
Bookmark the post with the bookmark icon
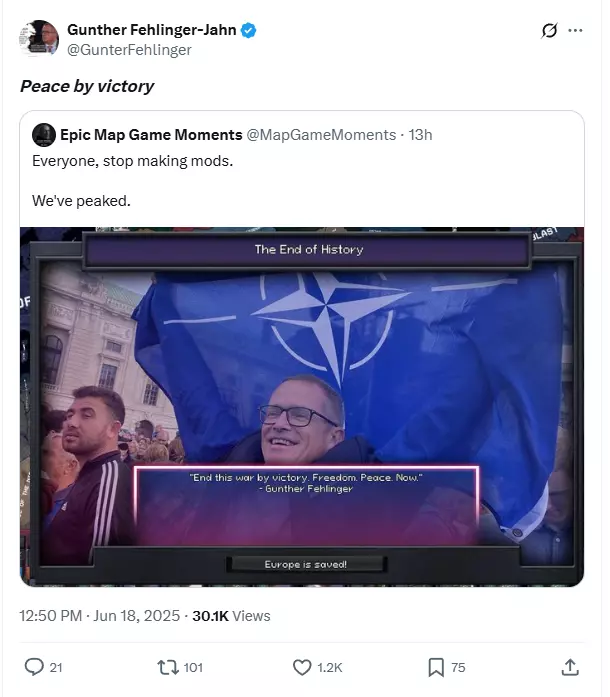[436, 667]
